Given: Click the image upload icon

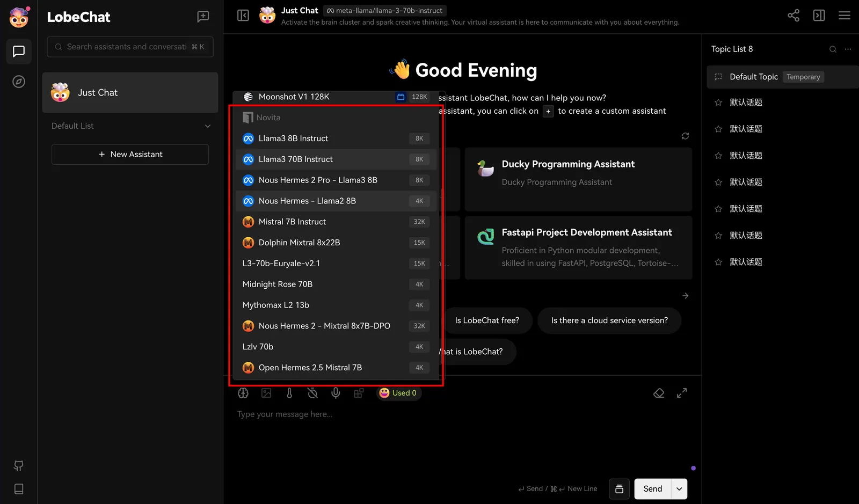Looking at the screenshot, I should [266, 393].
